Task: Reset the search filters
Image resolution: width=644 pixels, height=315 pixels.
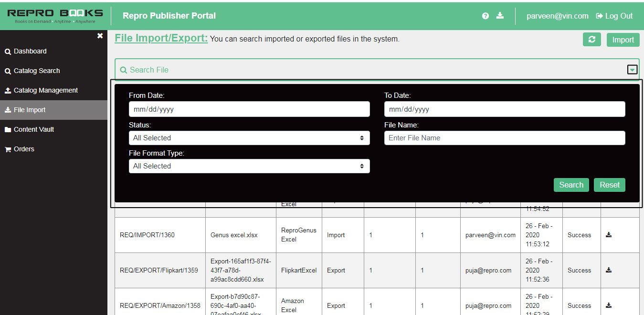Action: [x=609, y=185]
